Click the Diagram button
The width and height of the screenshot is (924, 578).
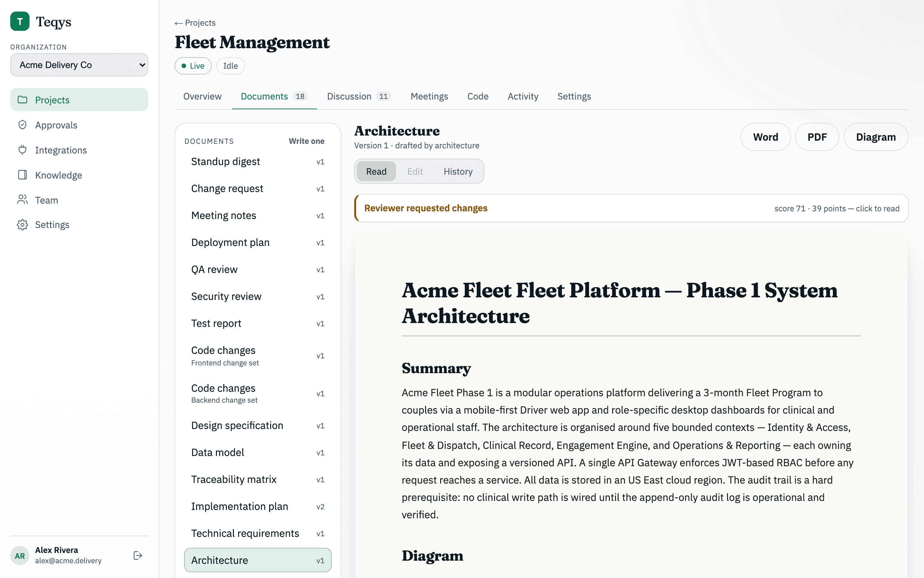coord(876,137)
